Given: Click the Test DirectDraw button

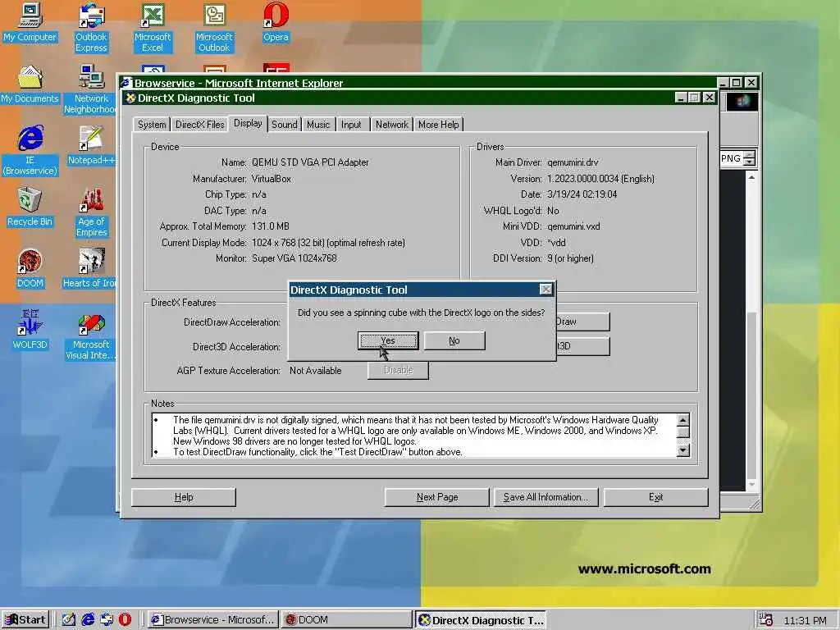Looking at the screenshot, I should tap(583, 322).
